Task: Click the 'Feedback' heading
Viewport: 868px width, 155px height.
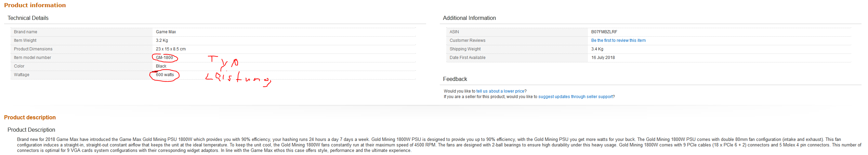Action: 455,79
